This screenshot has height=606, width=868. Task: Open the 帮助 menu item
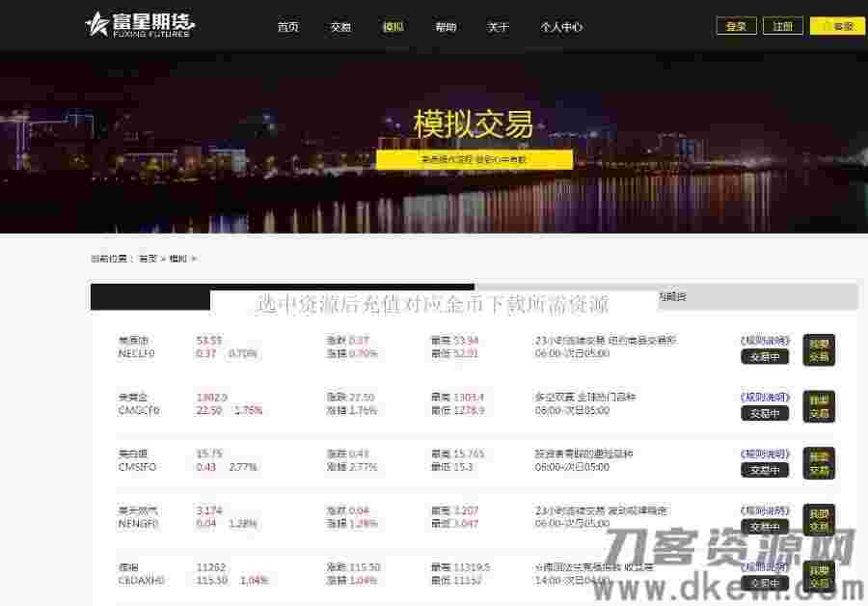click(x=446, y=27)
